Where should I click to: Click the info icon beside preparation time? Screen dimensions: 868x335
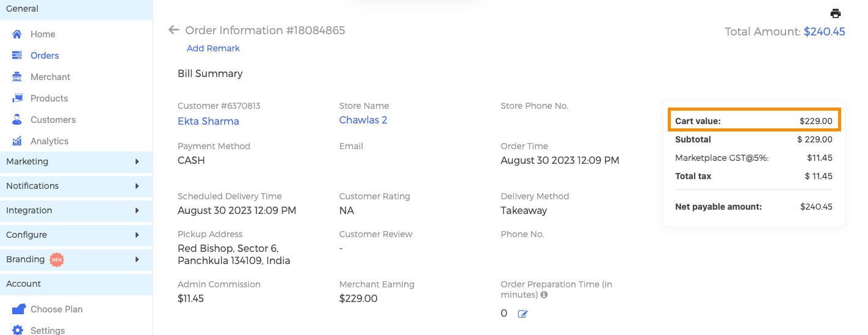pyautogui.click(x=544, y=295)
